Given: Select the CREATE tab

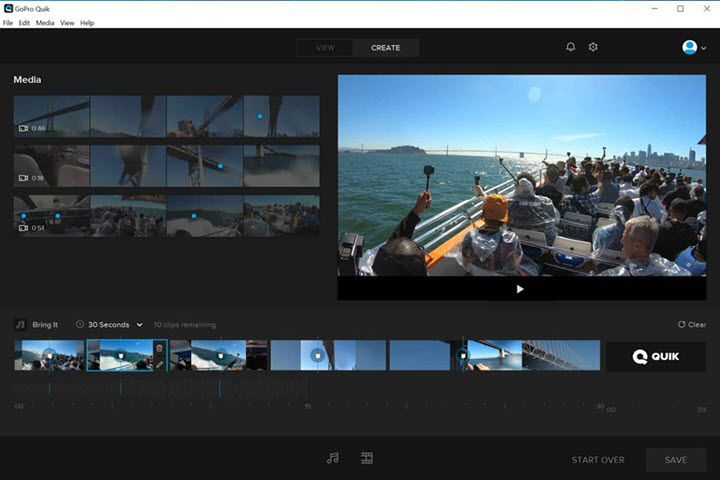Looking at the screenshot, I should click(385, 48).
